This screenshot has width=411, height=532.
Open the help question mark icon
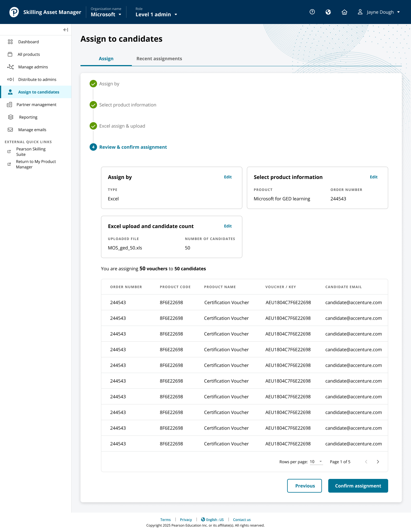click(x=312, y=12)
